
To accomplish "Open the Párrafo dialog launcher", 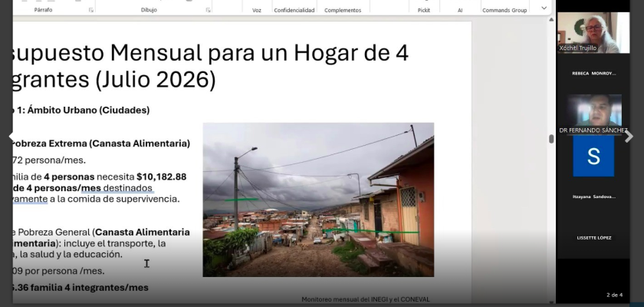I will point(90,10).
